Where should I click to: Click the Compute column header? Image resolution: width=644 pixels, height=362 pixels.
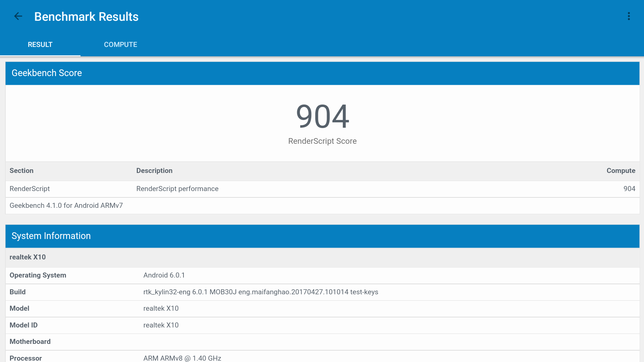[621, 171]
